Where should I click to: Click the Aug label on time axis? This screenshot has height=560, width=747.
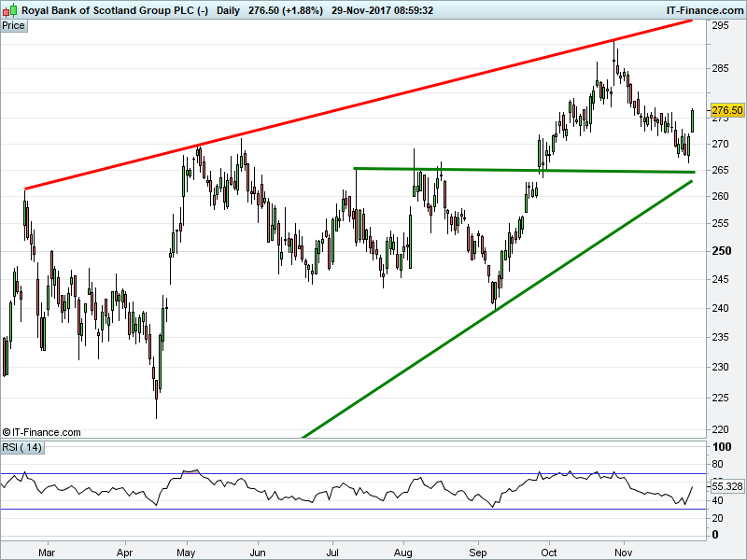(x=403, y=553)
